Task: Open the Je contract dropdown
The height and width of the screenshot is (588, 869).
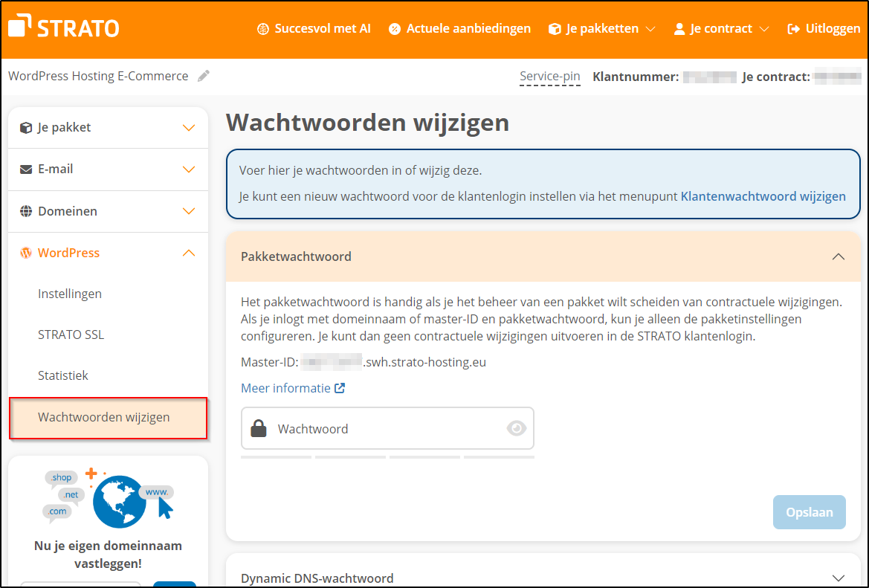Action: [719, 28]
